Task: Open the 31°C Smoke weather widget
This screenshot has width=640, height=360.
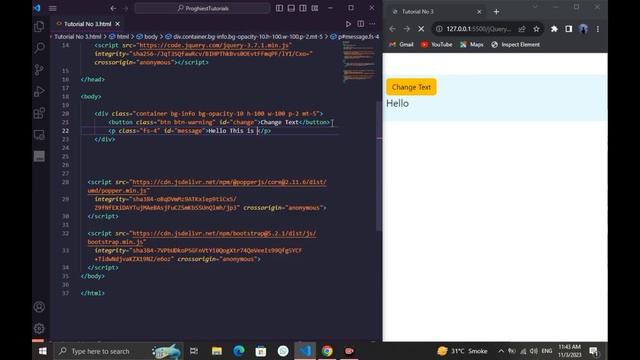Action: pos(462,351)
